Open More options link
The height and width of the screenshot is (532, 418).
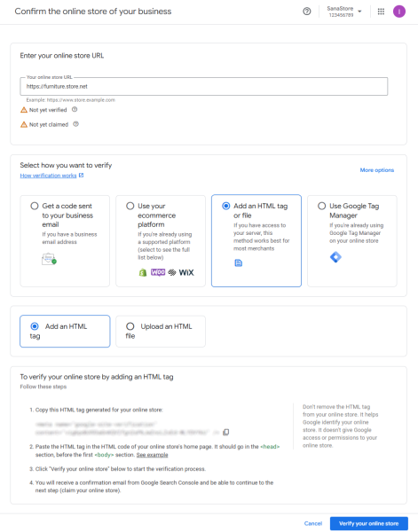click(x=377, y=170)
